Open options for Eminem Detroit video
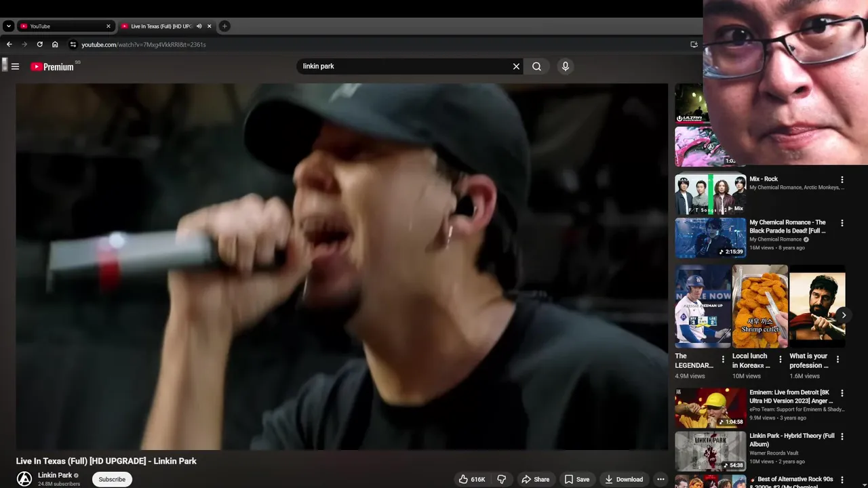Screen dimensions: 868x488 tap(842, 393)
